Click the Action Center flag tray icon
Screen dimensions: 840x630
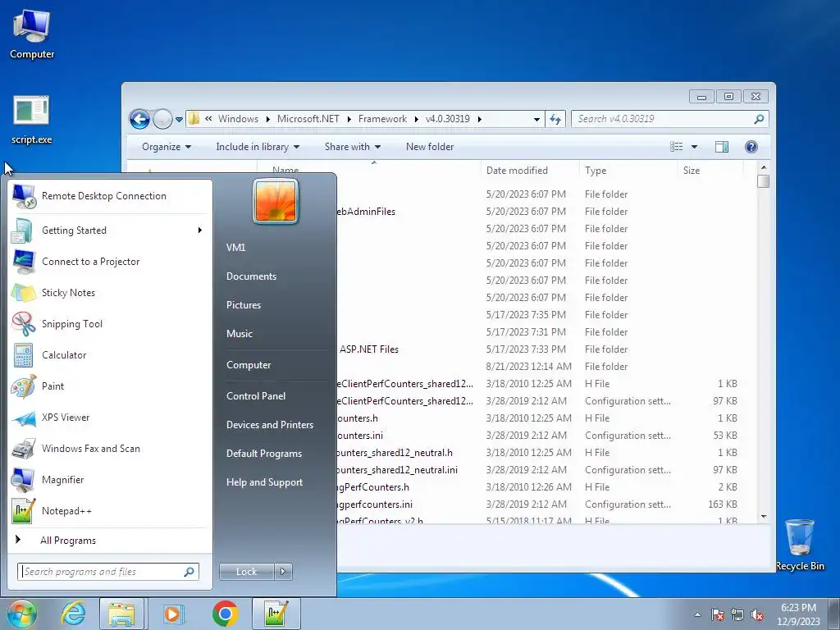tap(718, 614)
